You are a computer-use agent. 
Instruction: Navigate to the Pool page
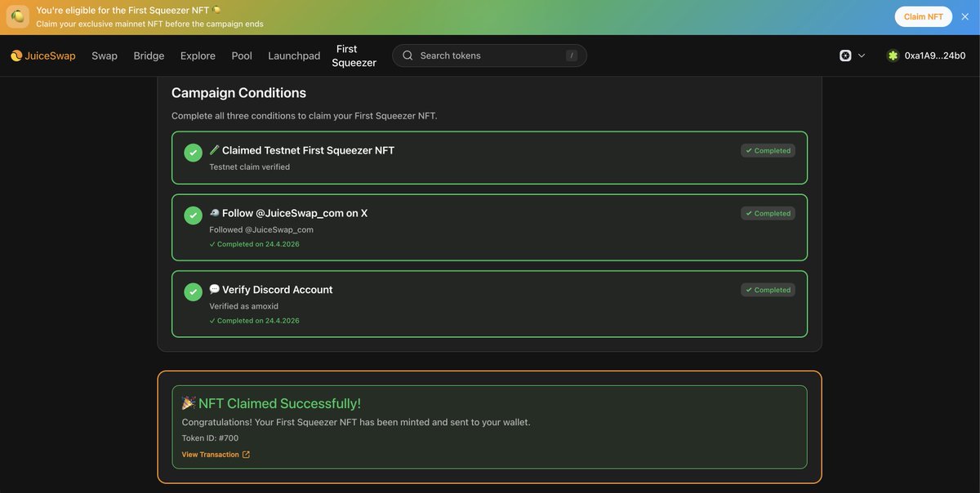tap(242, 56)
